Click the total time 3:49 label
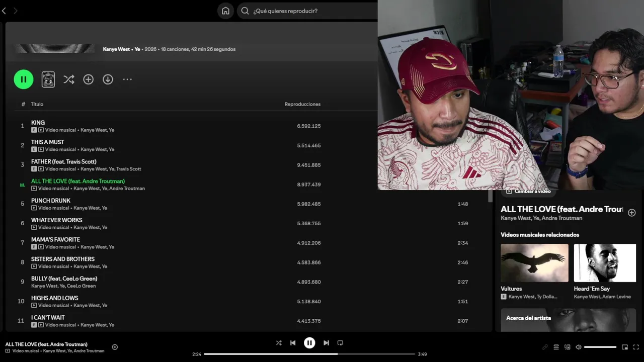644x362 pixels. (423, 354)
